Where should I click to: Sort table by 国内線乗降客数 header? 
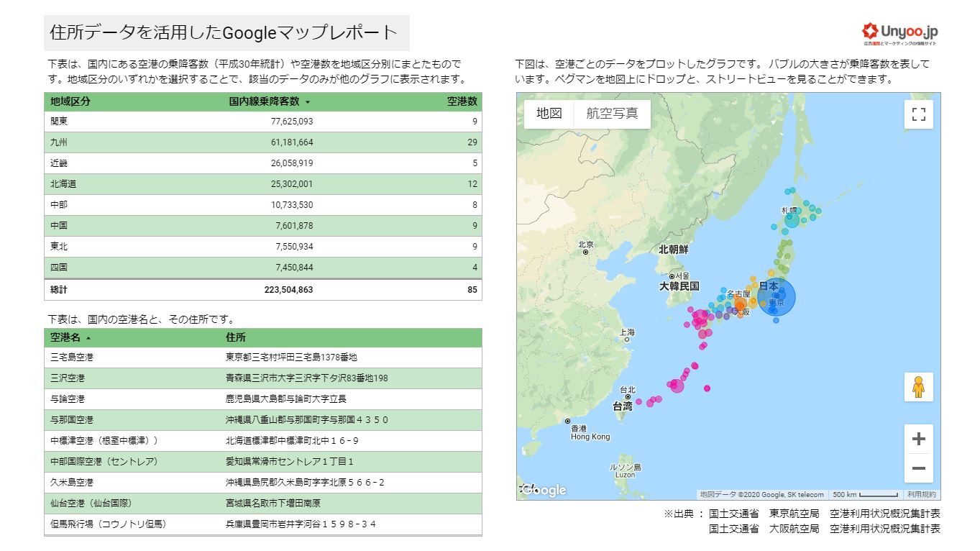(x=270, y=101)
